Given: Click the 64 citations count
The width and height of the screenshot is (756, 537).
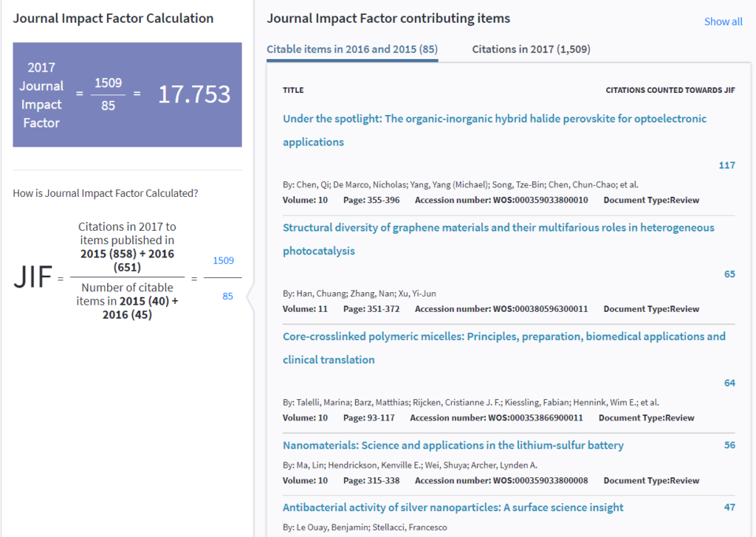Looking at the screenshot, I should pyautogui.click(x=729, y=383).
